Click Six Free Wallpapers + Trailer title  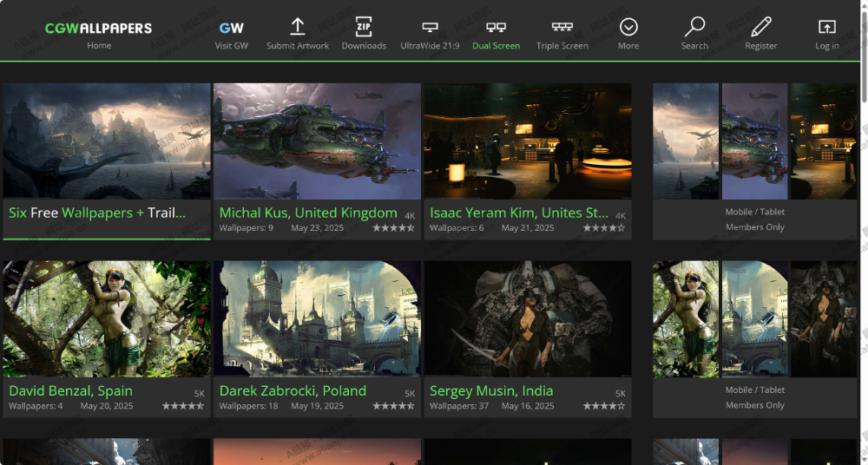click(x=97, y=213)
